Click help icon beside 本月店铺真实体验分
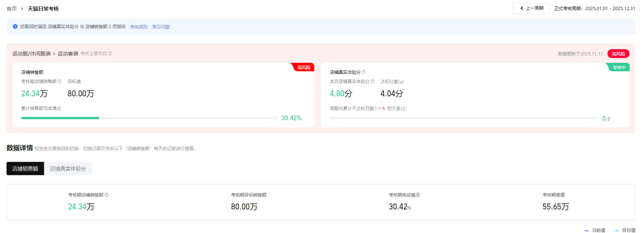The width and height of the screenshot is (644, 233). click(373, 82)
